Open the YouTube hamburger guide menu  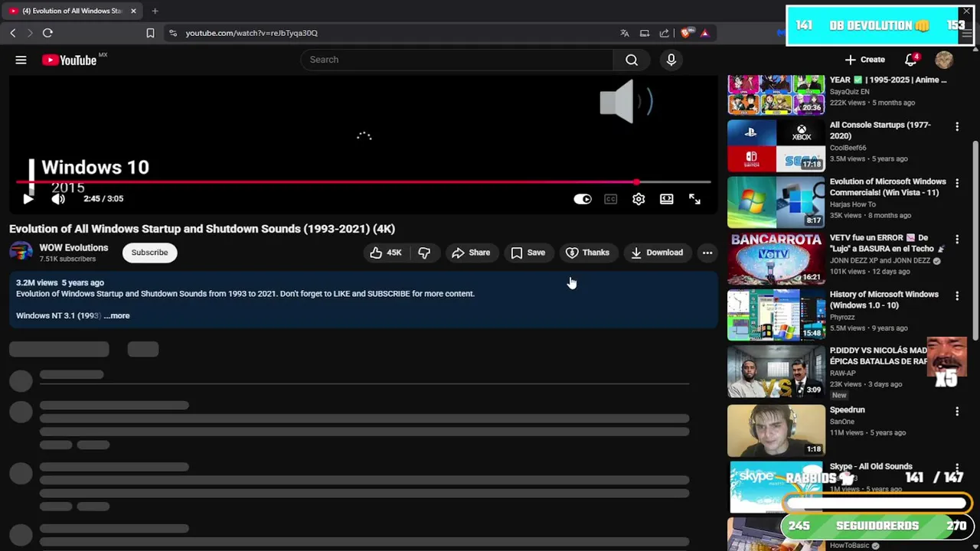[x=21, y=60]
